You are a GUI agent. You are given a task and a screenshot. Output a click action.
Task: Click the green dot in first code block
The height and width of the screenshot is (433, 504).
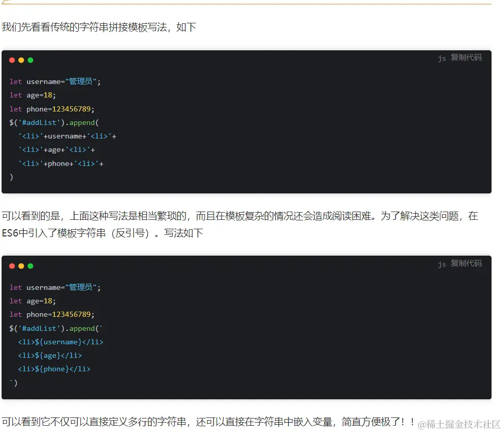[31, 60]
